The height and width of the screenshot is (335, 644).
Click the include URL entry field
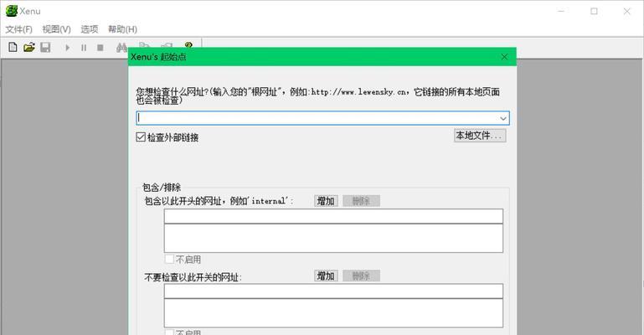click(333, 216)
